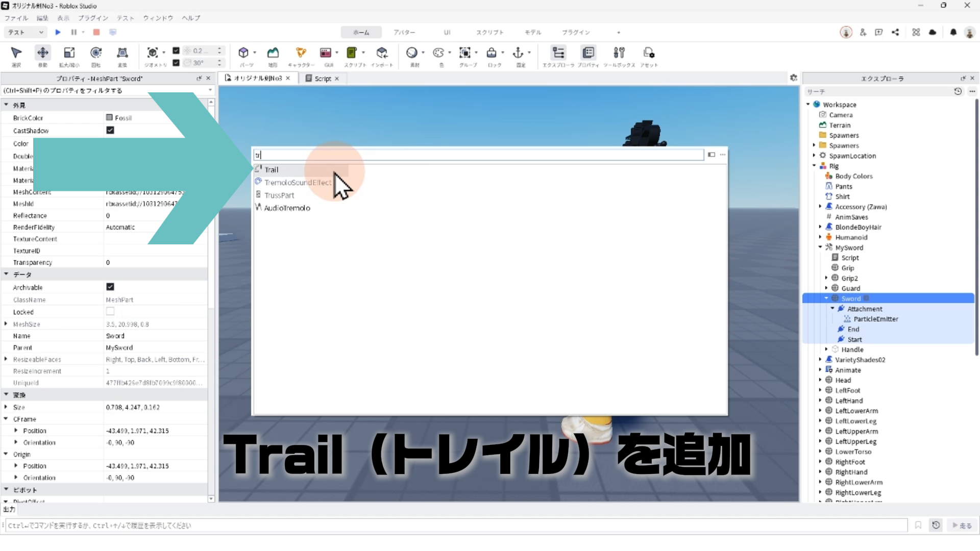Switch to the Script tab

322,79
